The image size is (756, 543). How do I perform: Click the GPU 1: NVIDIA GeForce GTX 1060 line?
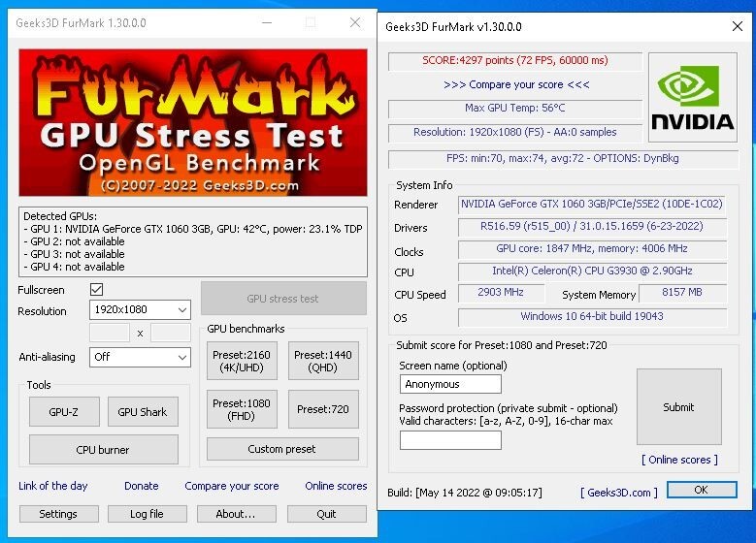(193, 229)
